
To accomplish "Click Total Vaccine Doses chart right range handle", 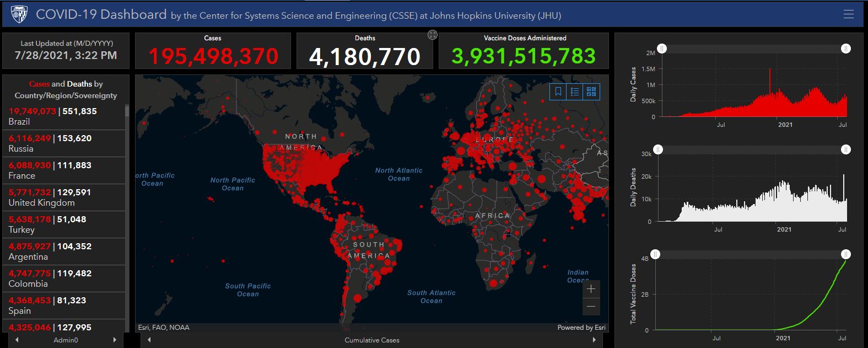I will tap(845, 254).
